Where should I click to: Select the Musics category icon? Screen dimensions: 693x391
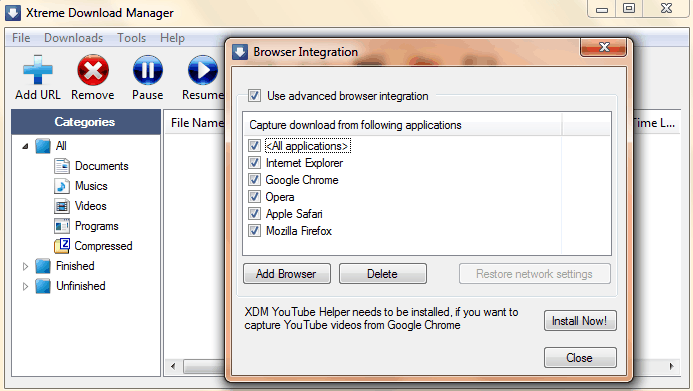tap(62, 186)
